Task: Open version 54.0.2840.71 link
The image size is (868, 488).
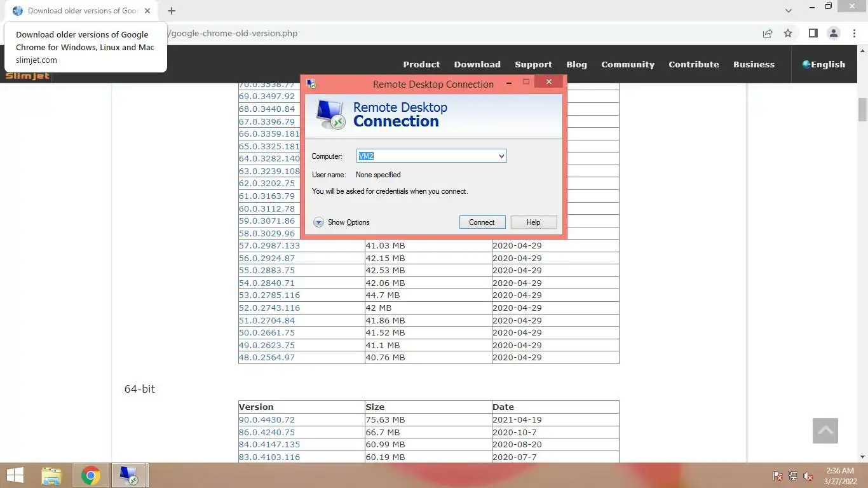Action: 267,283
